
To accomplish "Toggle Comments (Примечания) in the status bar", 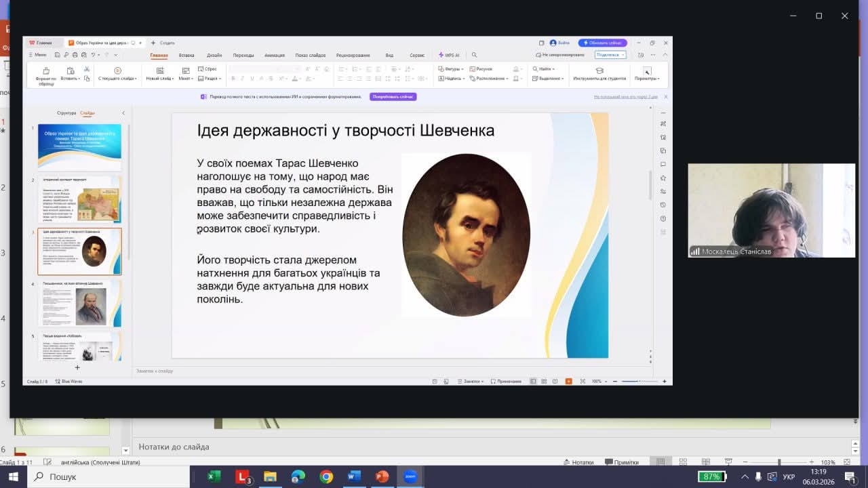I will pyautogui.click(x=506, y=382).
